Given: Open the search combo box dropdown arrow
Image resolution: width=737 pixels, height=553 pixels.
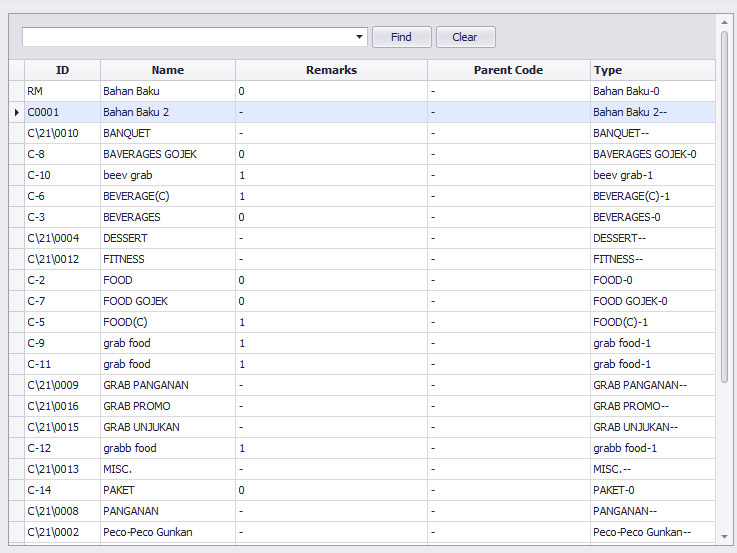Looking at the screenshot, I should point(359,37).
